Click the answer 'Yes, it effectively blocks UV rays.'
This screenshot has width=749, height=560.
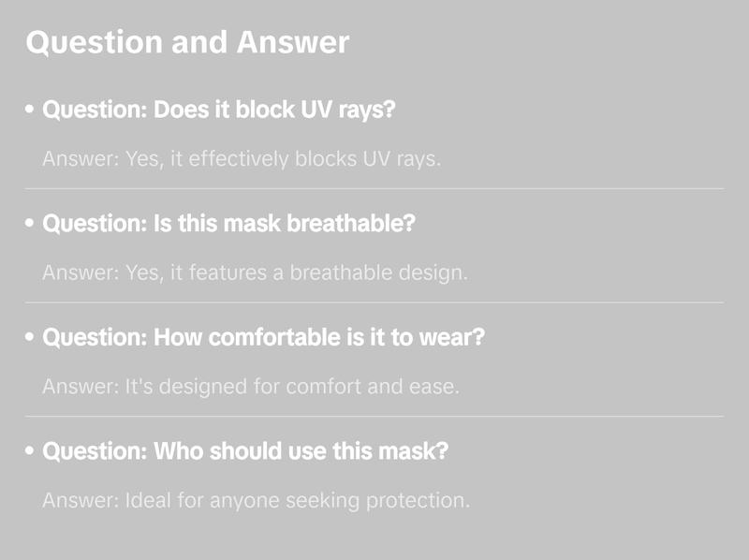click(x=242, y=159)
